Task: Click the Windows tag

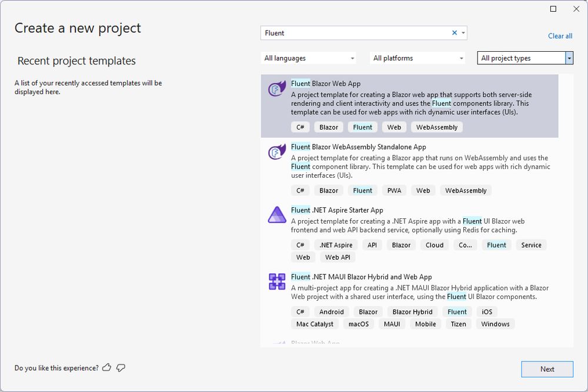Action: (495, 324)
